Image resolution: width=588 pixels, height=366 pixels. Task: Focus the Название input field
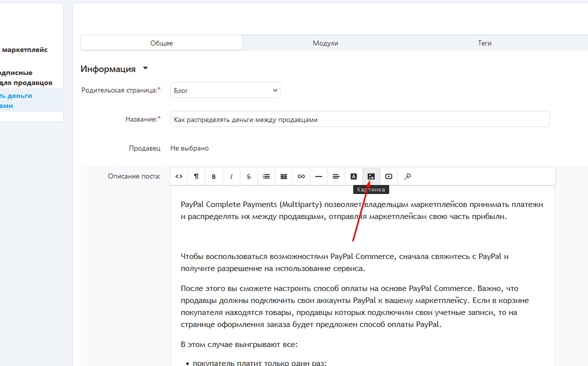[x=360, y=119]
